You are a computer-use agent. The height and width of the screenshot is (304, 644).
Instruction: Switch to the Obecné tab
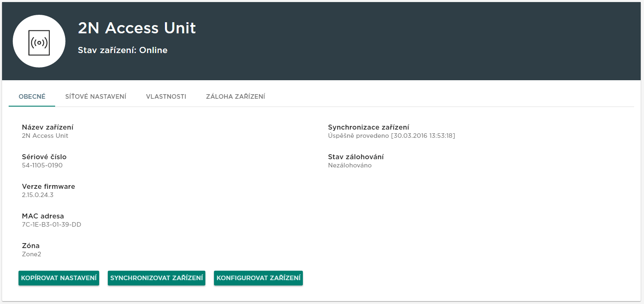click(x=32, y=97)
